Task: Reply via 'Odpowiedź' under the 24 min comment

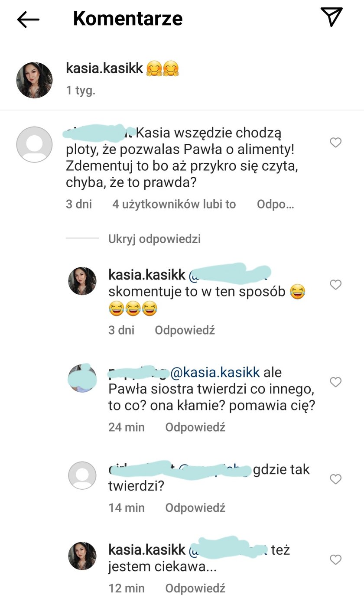Action: pos(195,427)
